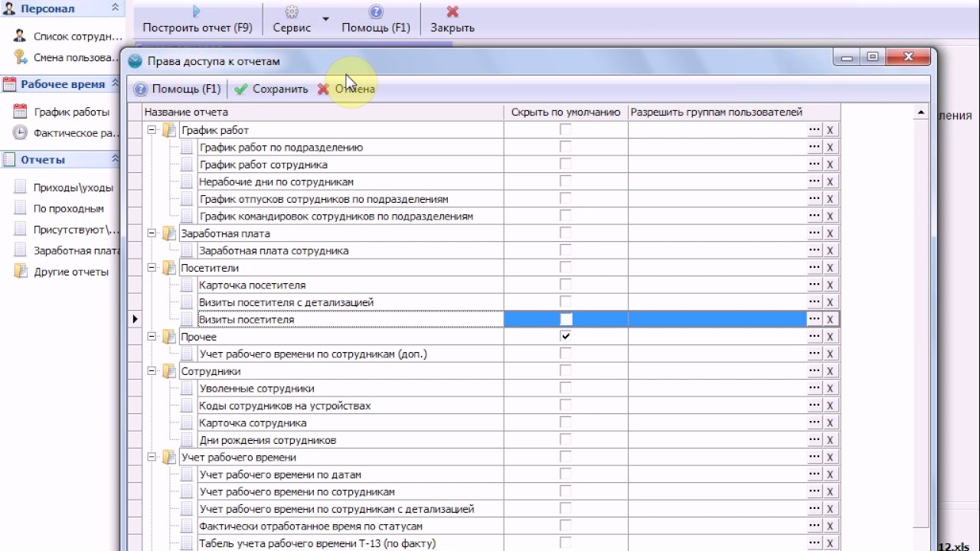980x551 pixels.
Task: Open user groups picker for Посетители folder
Action: [x=815, y=268]
